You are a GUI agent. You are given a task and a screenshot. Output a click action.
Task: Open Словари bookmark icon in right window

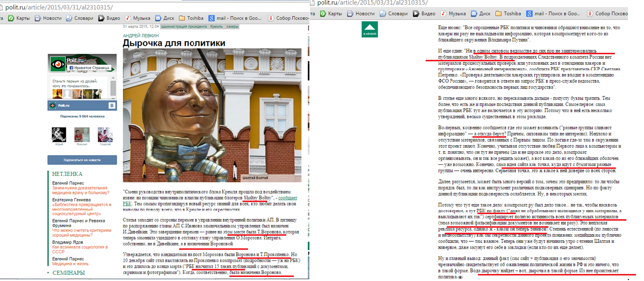click(x=382, y=14)
